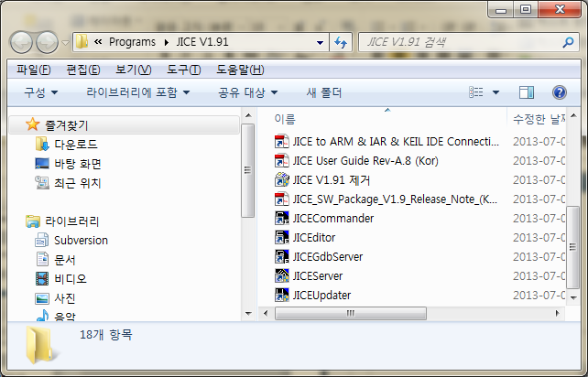Click the navigation pane scroll up arrow
The width and height of the screenshot is (588, 377).
click(x=248, y=116)
